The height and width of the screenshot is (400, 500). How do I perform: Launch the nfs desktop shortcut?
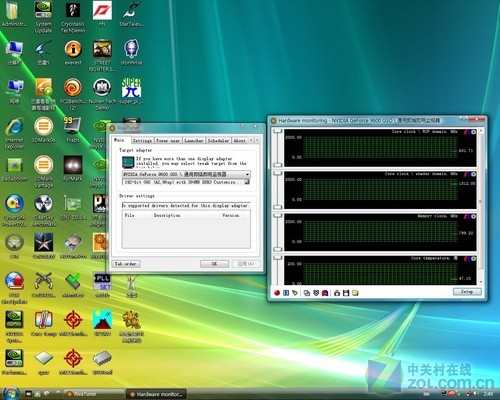[x=102, y=14]
